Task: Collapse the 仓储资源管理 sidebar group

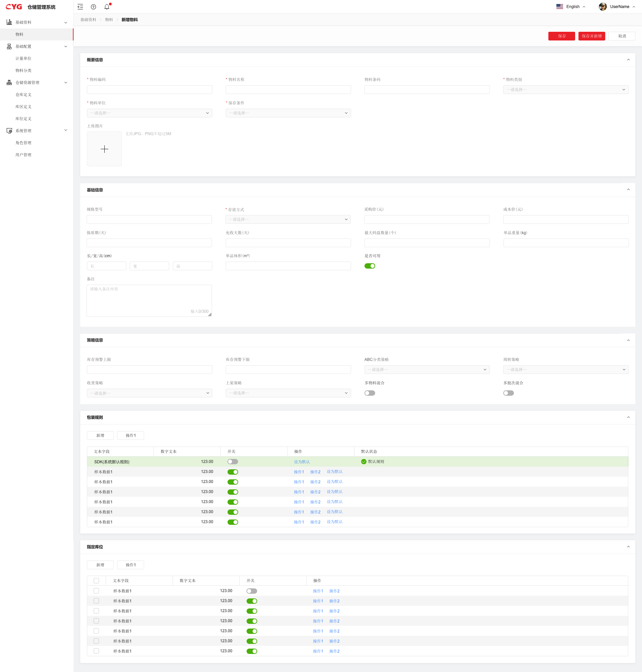Action: tap(66, 83)
